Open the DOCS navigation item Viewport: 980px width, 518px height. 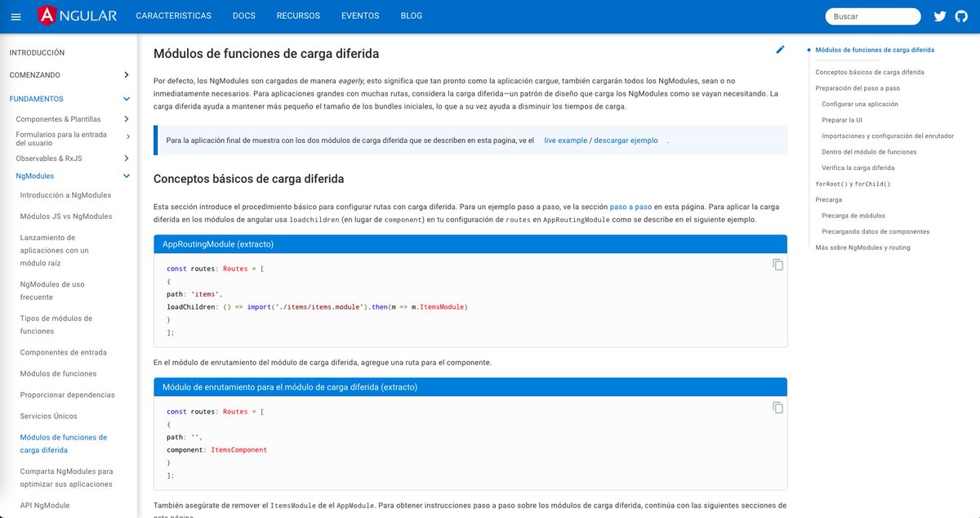point(243,16)
